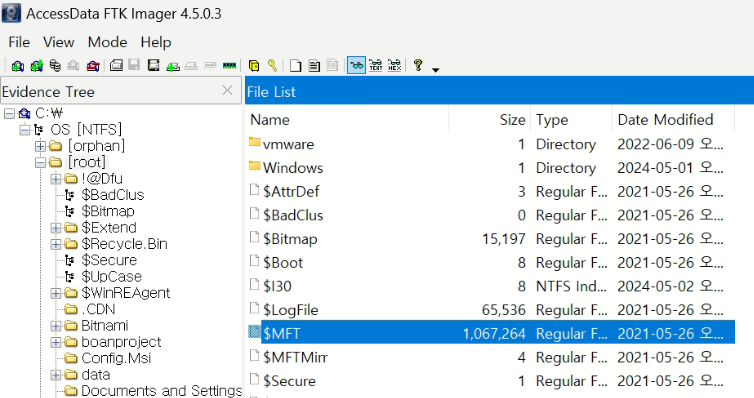Select the $Bitmap file in File List
This screenshot has width=754, height=398.
pos(490,239)
